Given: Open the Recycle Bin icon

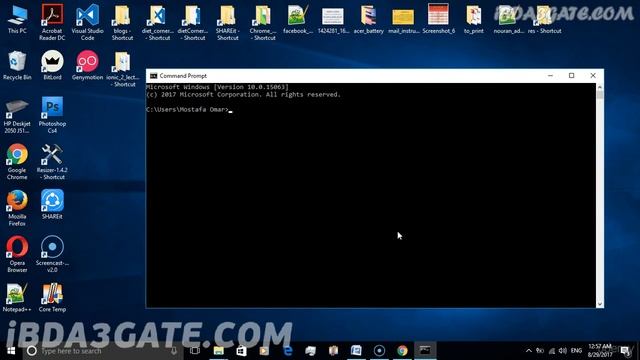Looking at the screenshot, I should point(17,65).
